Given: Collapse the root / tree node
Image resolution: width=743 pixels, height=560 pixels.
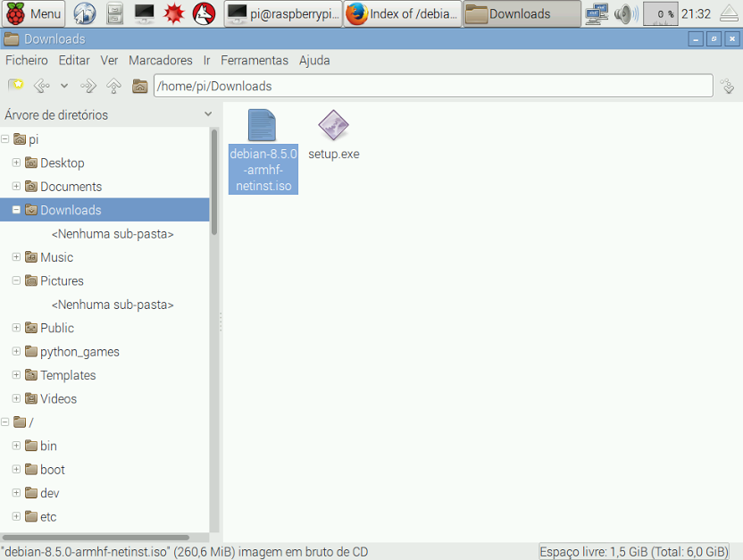Looking at the screenshot, I should [5, 422].
